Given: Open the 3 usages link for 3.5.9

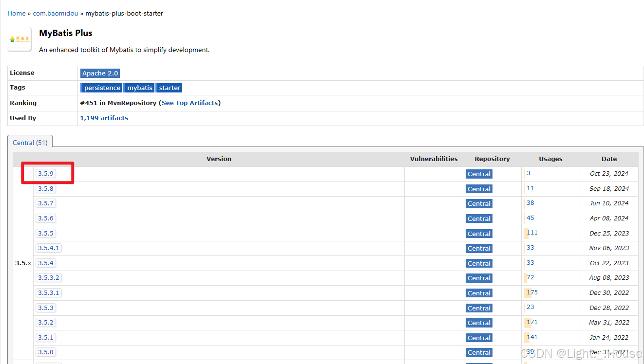Looking at the screenshot, I should pyautogui.click(x=529, y=173).
